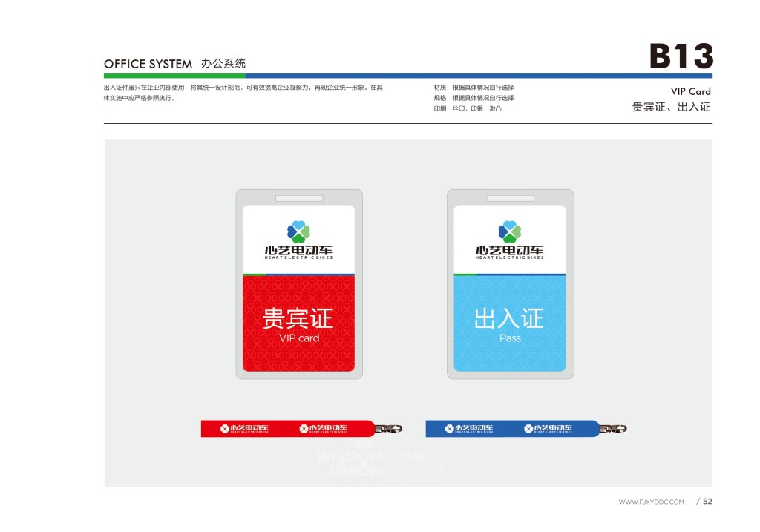Click the B13 page code

coord(681,56)
